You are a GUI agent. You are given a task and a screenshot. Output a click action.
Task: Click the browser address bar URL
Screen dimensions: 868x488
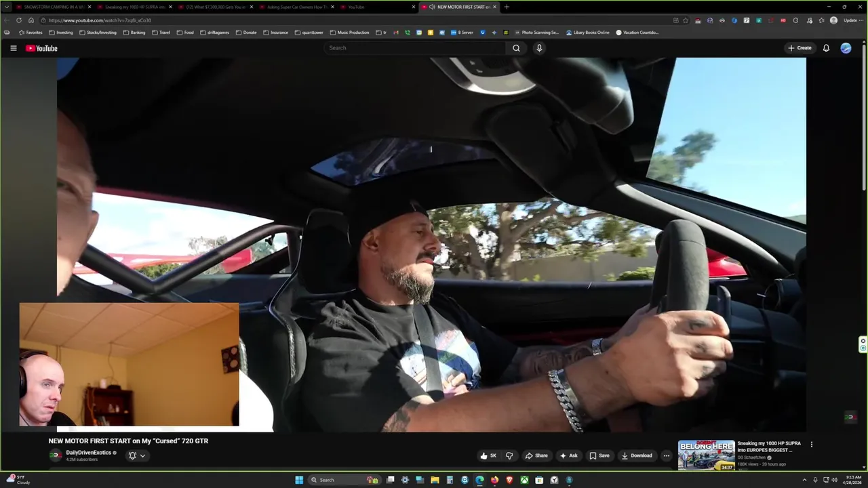100,20
